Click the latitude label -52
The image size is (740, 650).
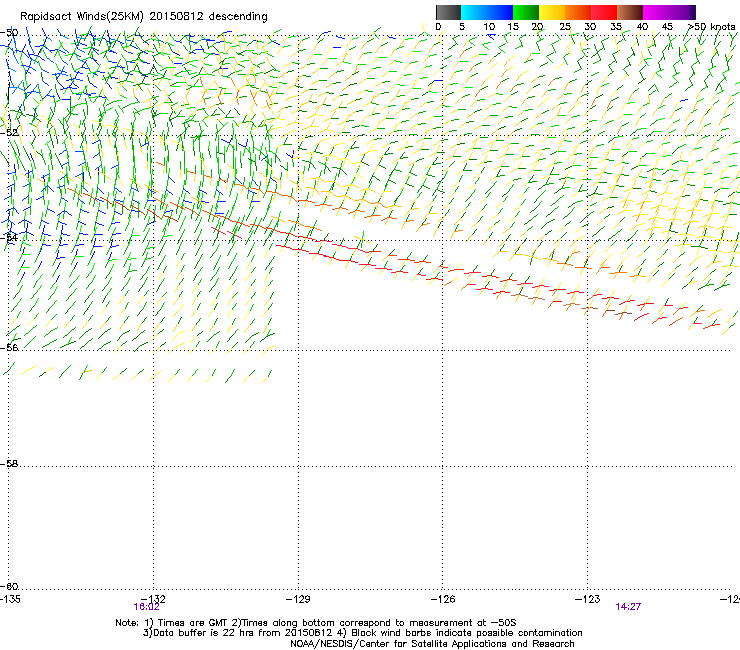[x=9, y=133]
